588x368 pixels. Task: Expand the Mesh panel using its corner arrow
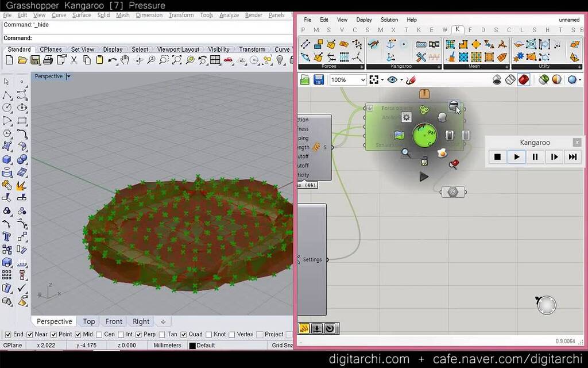[506, 67]
